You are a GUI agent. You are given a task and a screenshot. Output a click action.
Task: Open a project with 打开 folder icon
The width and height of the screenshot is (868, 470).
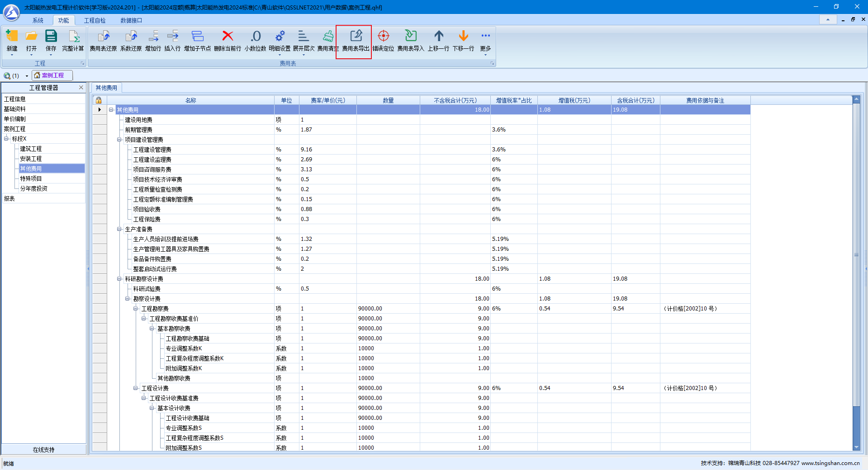pos(31,36)
